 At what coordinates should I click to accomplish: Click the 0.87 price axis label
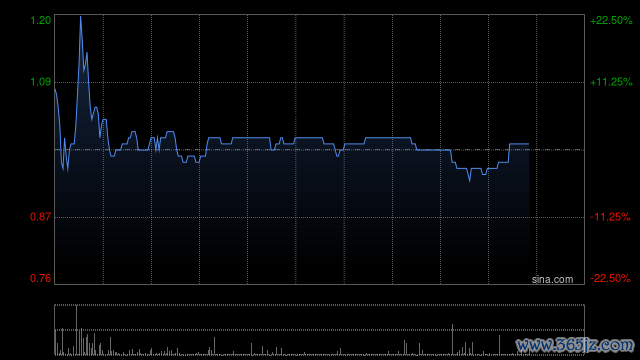pos(40,217)
